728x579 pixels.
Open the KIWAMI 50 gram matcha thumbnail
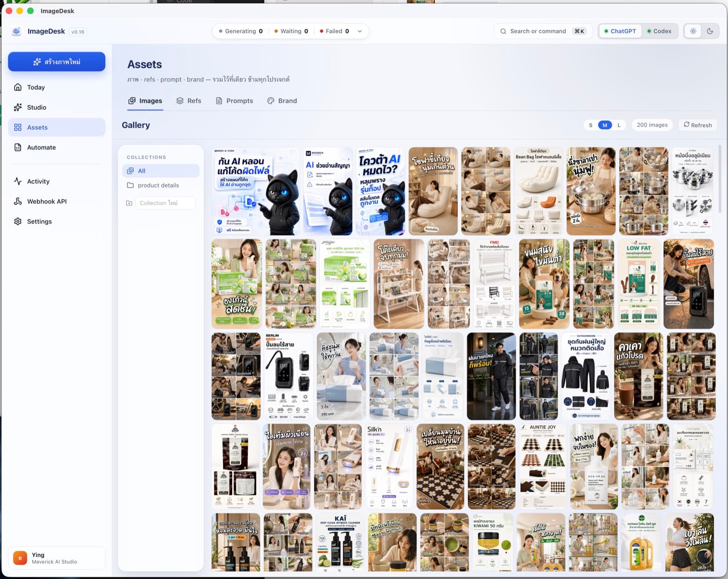tap(492, 542)
